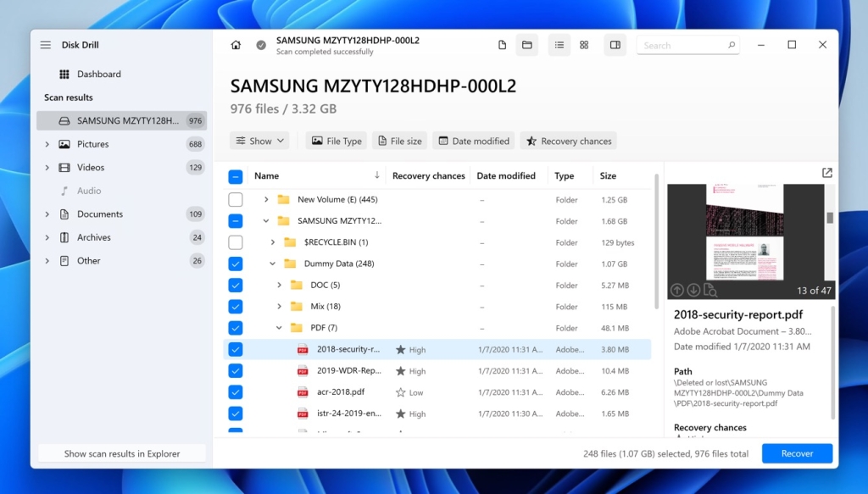
Task: Open the folder view icon
Action: (527, 44)
